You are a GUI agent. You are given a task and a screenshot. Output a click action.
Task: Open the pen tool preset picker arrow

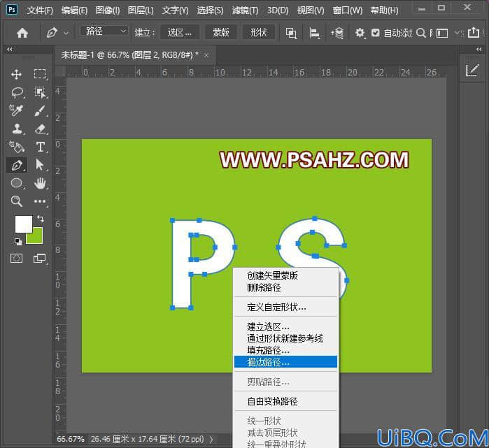tap(66, 33)
